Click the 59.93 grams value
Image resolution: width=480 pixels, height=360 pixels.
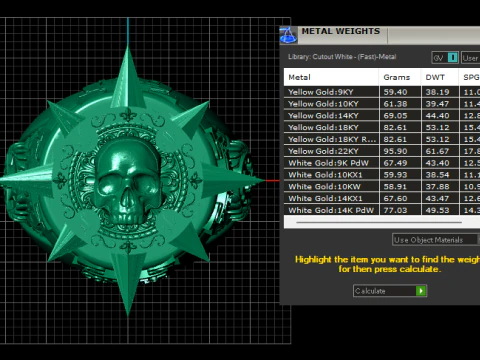pyautogui.click(x=395, y=175)
